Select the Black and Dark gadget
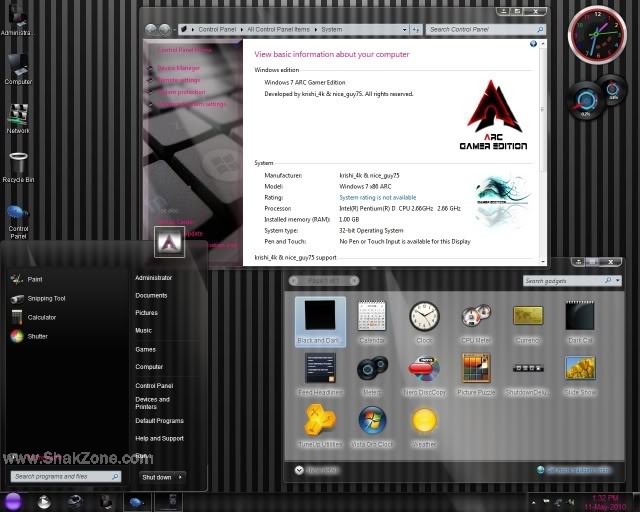The image size is (640, 512). click(320, 322)
